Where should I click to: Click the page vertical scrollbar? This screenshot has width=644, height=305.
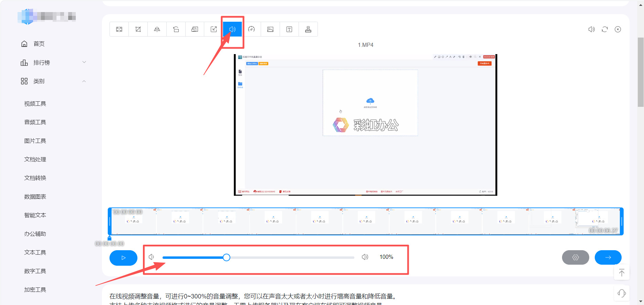click(641, 72)
